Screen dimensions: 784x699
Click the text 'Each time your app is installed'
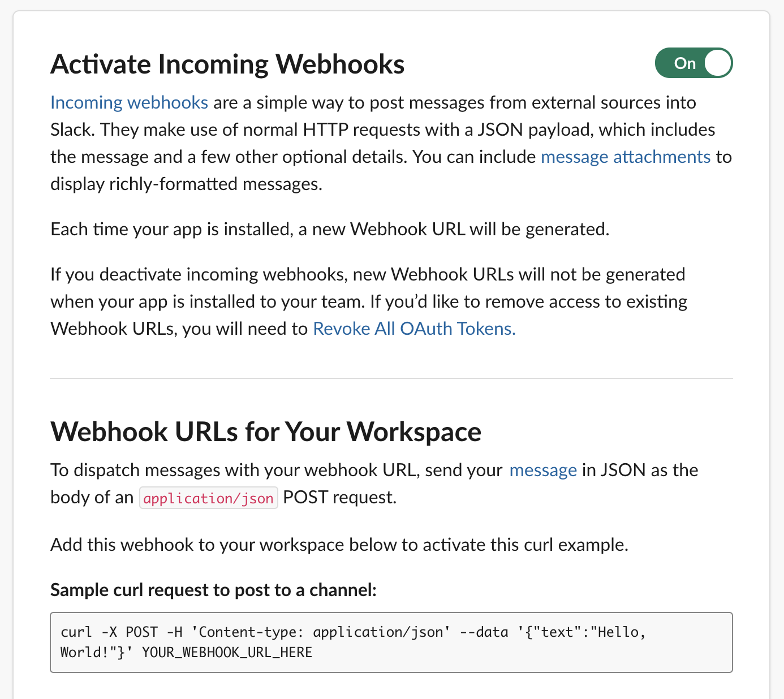[171, 229]
